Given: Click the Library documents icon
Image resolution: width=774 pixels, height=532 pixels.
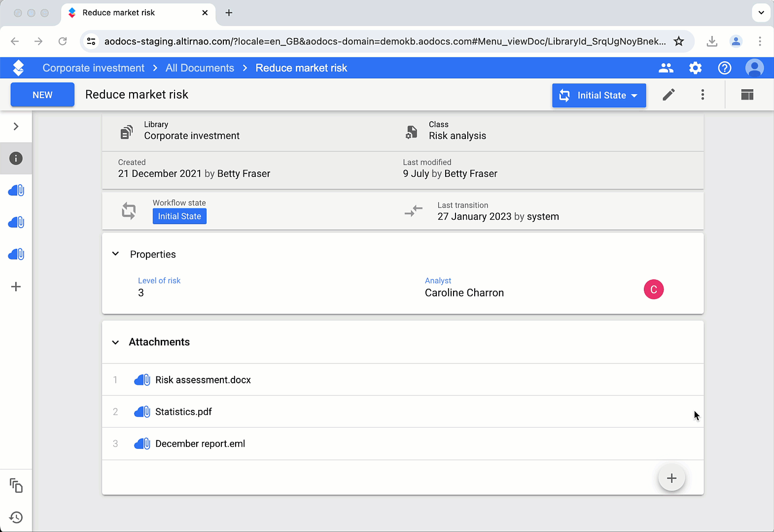Looking at the screenshot, I should (127, 132).
